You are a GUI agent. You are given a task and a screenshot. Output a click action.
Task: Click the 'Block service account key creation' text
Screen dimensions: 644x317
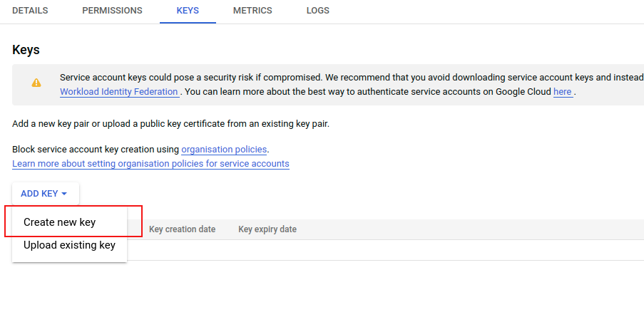click(96, 150)
